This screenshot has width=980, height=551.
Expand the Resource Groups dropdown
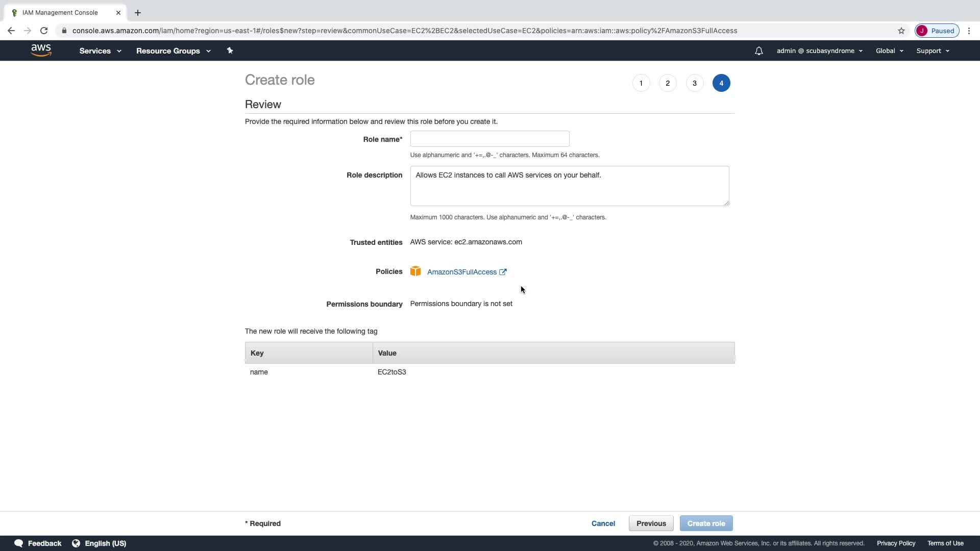tap(173, 51)
